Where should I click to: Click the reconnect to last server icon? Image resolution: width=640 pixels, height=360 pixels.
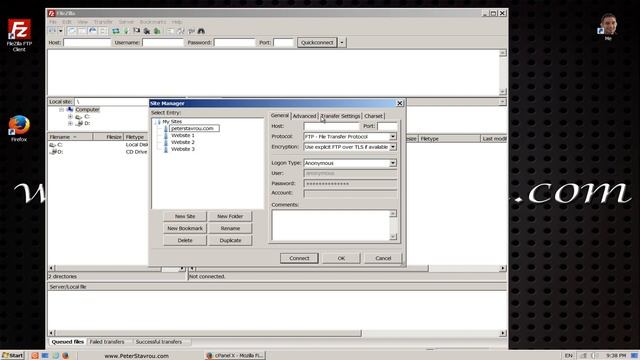coord(157,31)
